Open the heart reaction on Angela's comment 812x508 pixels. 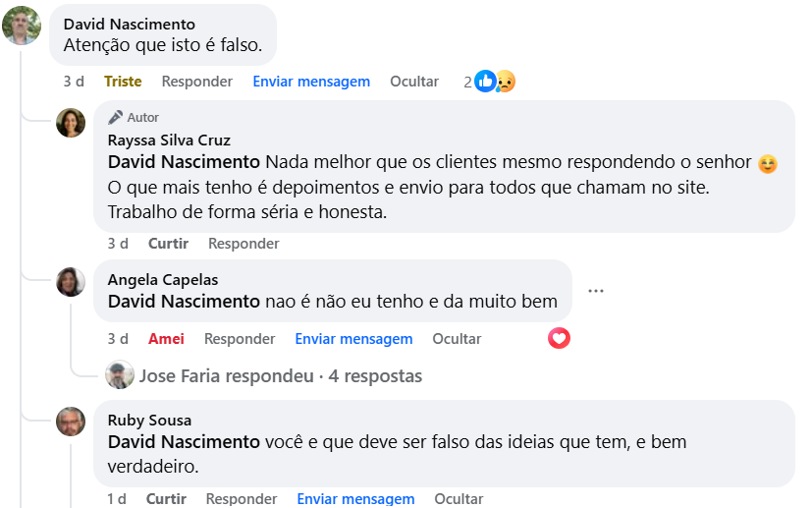pos(560,338)
